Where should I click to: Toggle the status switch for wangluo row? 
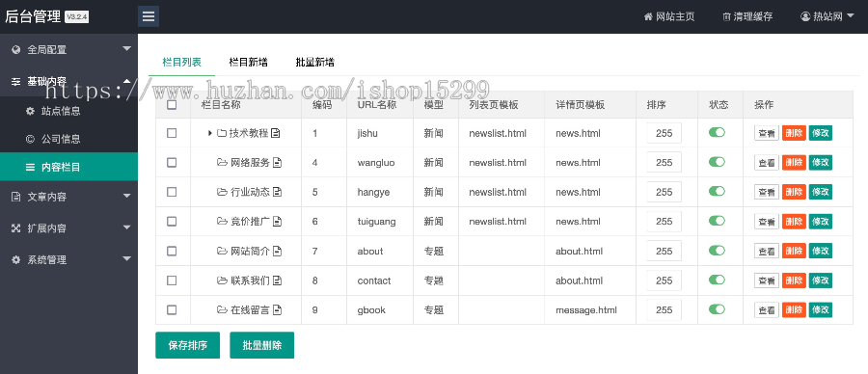point(717,162)
